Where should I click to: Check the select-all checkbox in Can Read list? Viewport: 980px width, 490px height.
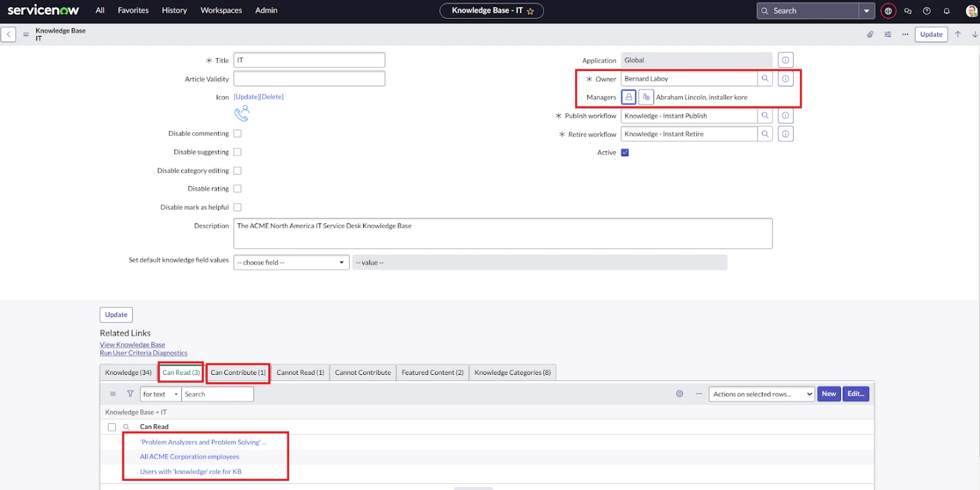click(x=111, y=427)
